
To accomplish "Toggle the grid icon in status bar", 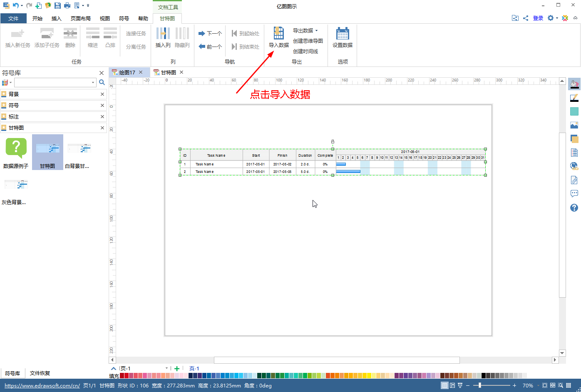I will click(x=569, y=385).
